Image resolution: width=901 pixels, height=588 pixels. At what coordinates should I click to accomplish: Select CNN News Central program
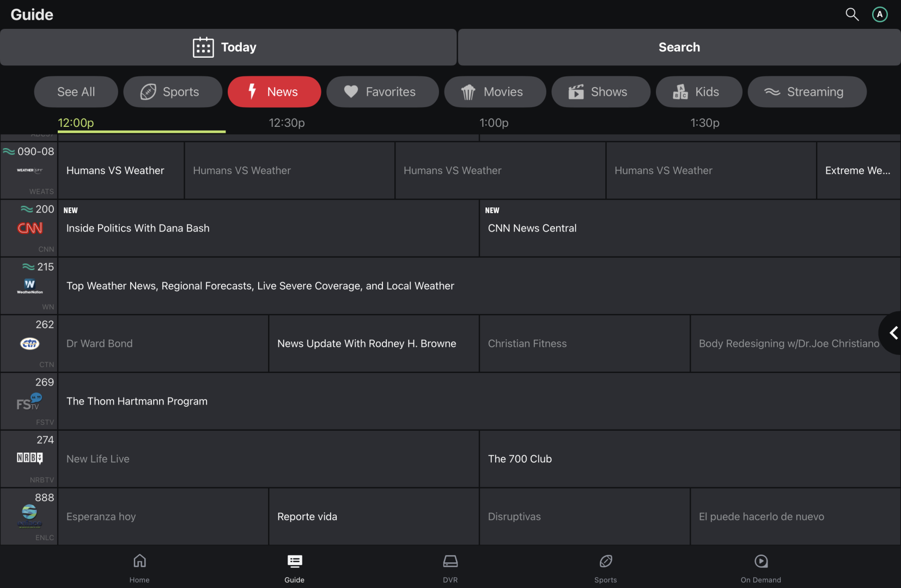tap(689, 229)
